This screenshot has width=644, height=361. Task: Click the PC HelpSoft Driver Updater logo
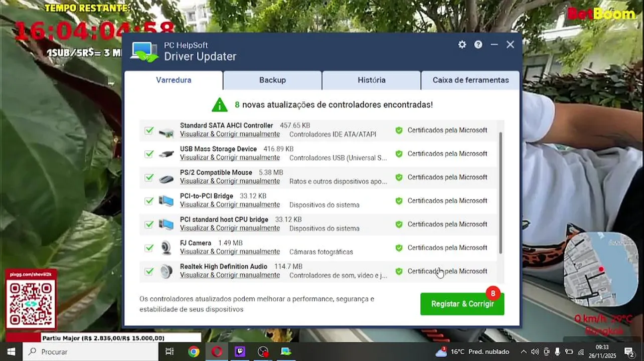pyautogui.click(x=144, y=52)
